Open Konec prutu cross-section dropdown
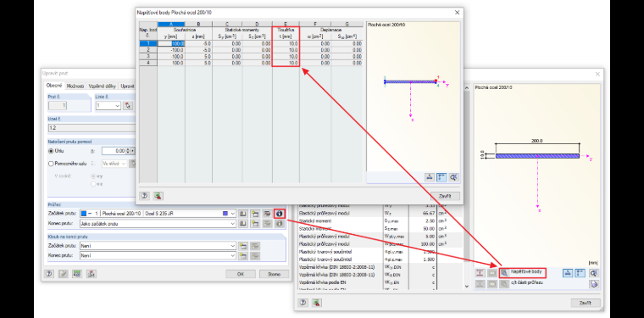 click(232, 224)
